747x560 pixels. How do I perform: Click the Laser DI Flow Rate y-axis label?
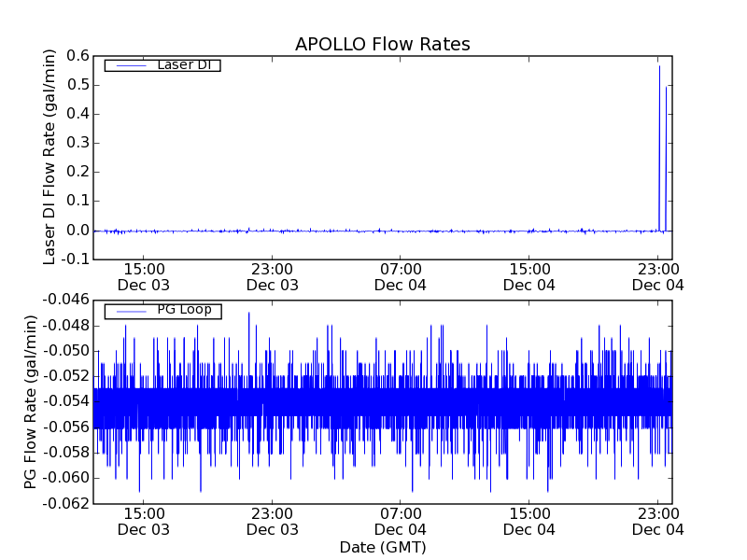(50, 157)
